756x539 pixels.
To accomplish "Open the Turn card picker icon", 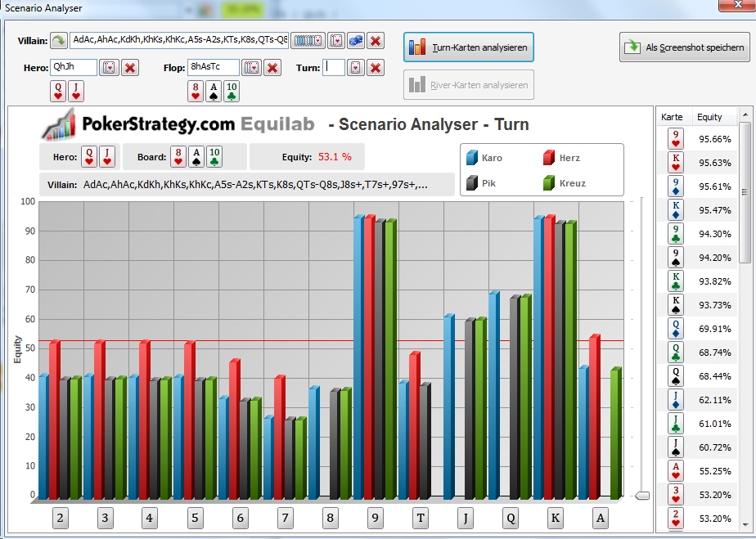I will 356,68.
